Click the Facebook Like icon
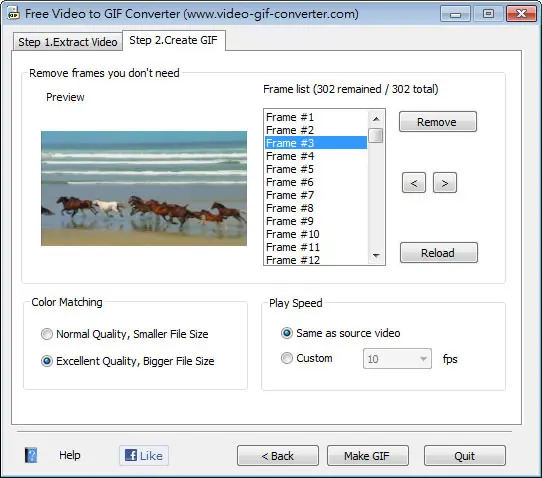The height and width of the screenshot is (478, 542). coord(131,455)
